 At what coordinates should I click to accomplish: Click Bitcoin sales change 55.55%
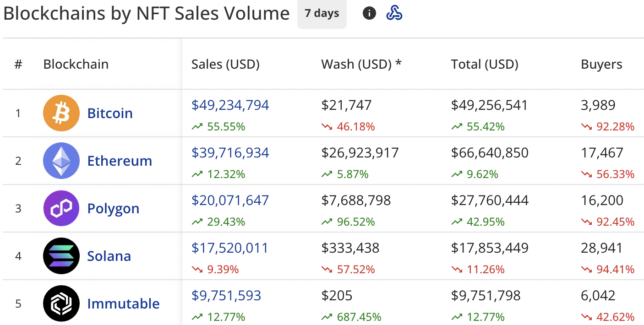tap(218, 127)
